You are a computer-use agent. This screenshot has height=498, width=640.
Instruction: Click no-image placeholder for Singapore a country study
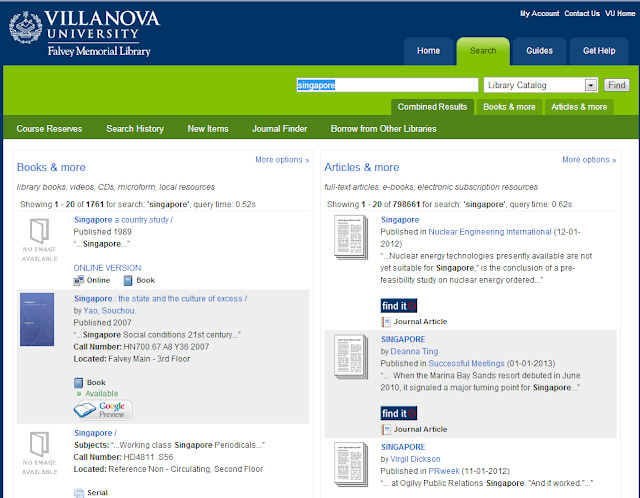pyautogui.click(x=40, y=240)
